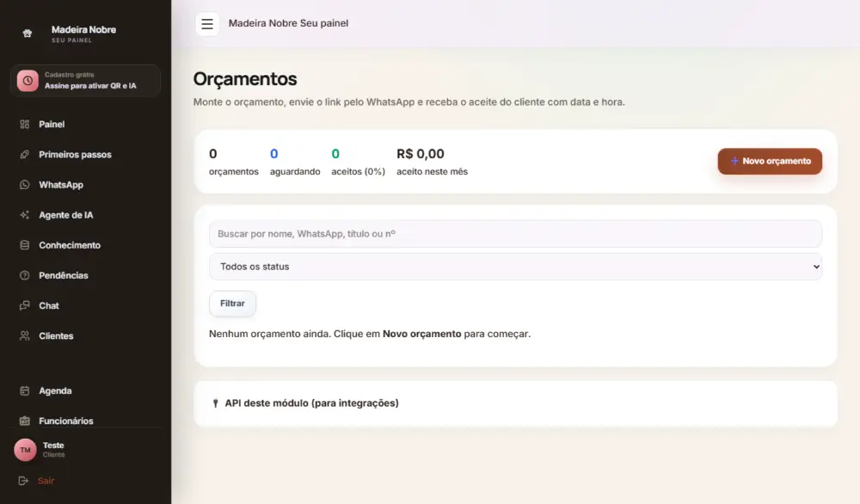Click the Madeira Nobre sidebar title

coord(83,29)
